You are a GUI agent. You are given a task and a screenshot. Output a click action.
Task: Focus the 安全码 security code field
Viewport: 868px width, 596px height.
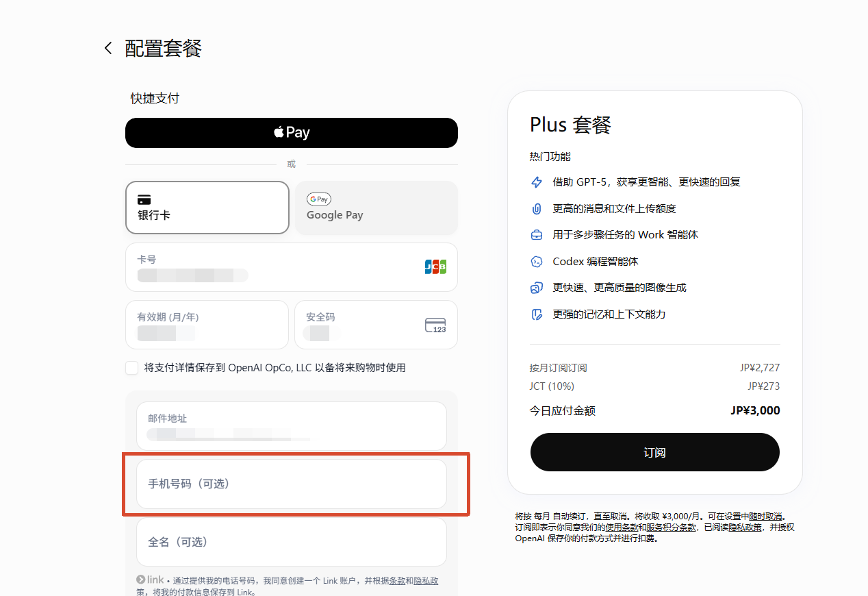[x=376, y=325]
